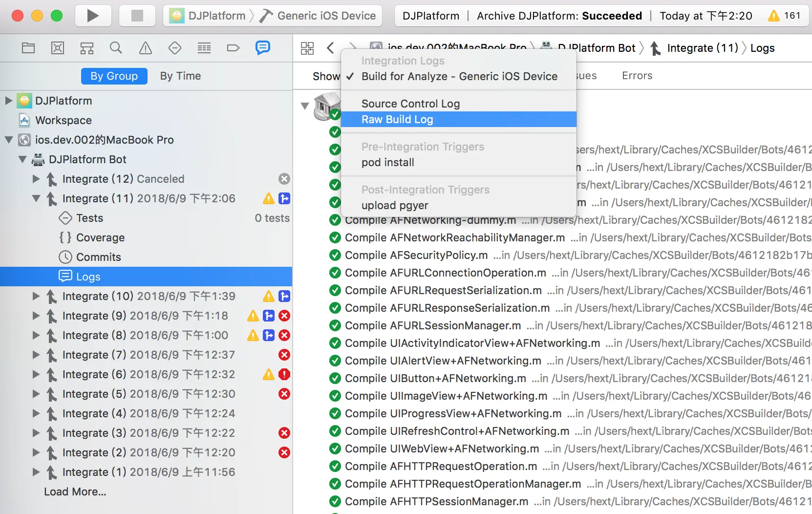Click the Integrate (11) breadcrumb

pos(695,48)
